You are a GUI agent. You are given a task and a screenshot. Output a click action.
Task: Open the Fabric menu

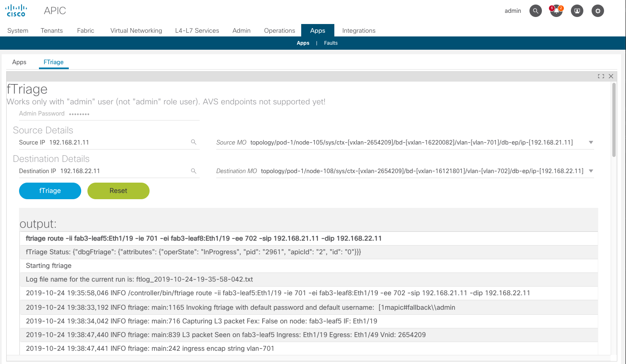tap(86, 31)
